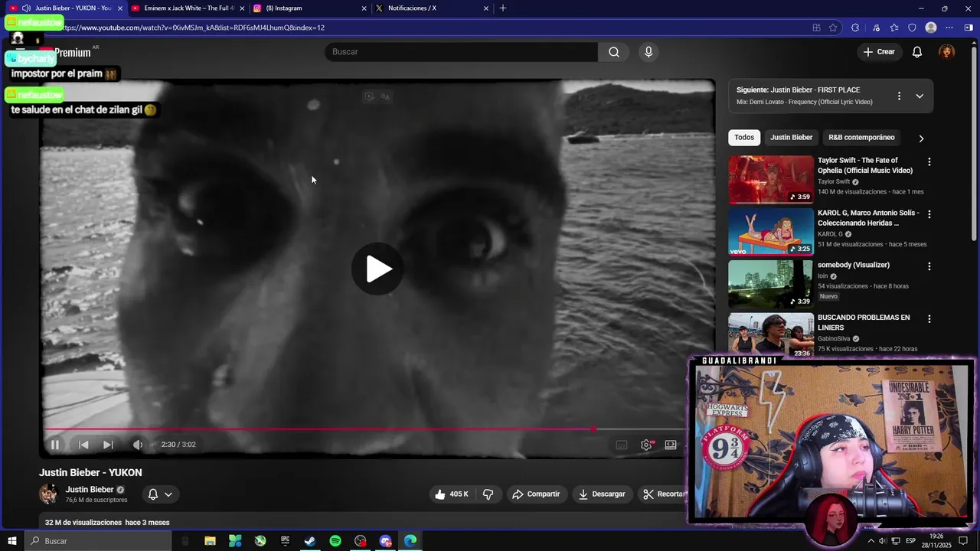Click the Compartir share button
The width and height of the screenshot is (980, 551).
tap(536, 494)
